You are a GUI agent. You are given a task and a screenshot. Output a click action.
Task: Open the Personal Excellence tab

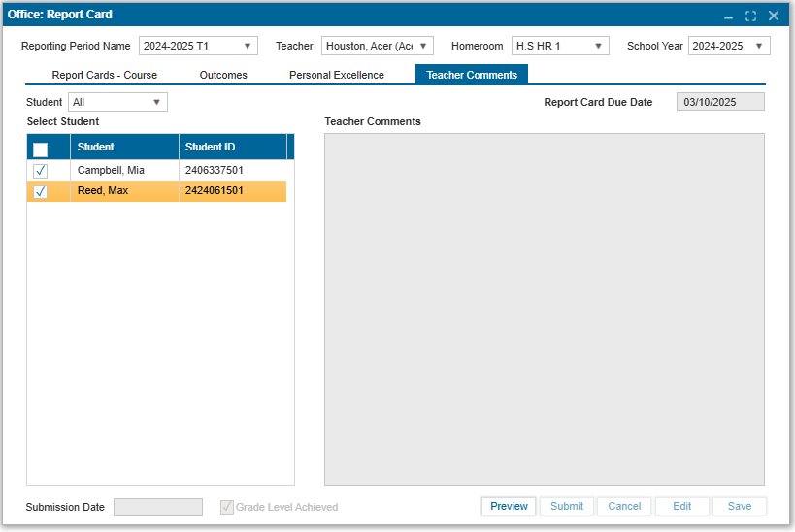337,75
